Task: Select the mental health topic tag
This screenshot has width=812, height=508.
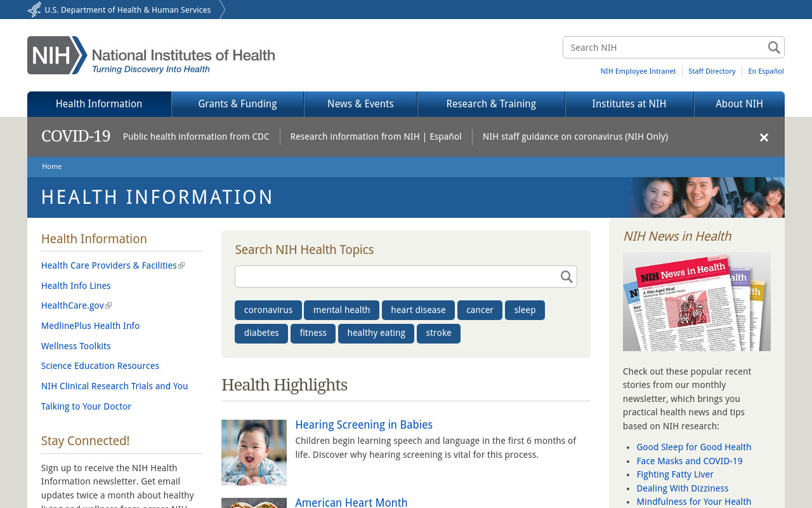Action: [x=341, y=310]
